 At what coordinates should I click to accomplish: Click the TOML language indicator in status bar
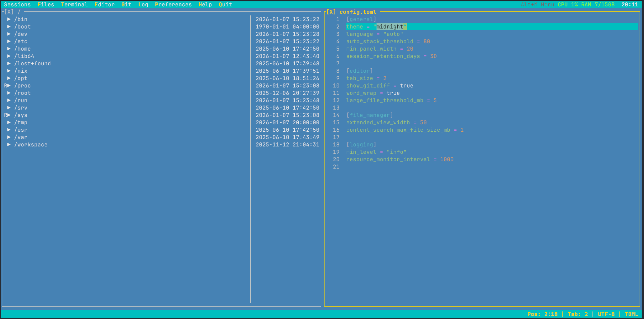click(631, 314)
